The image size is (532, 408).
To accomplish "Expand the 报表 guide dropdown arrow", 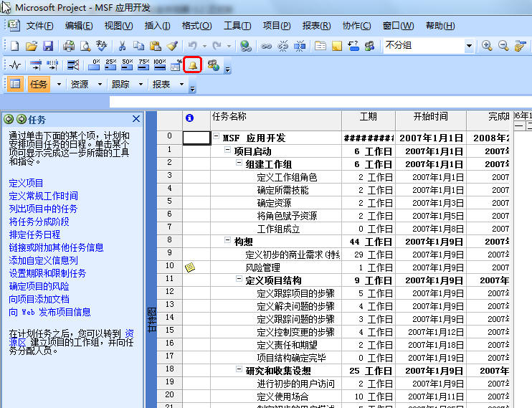I will (181, 84).
